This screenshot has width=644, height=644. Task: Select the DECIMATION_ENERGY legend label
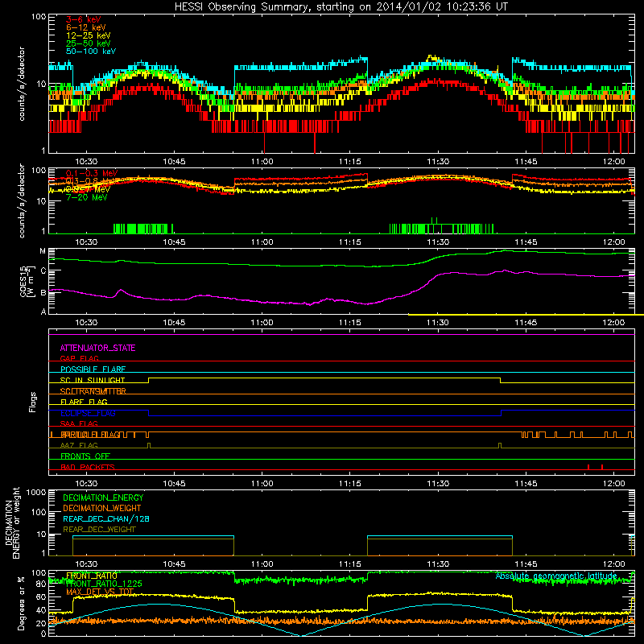pos(103,497)
